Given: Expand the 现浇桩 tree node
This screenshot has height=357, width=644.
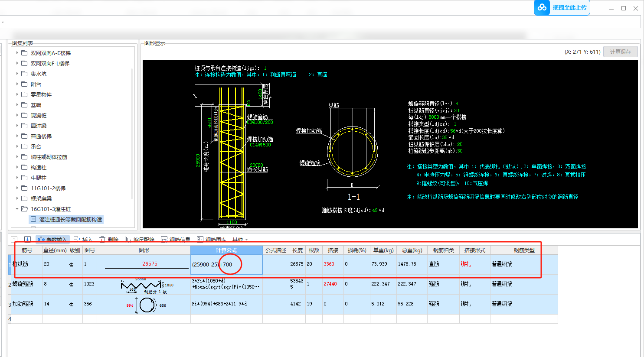Looking at the screenshot, I should (x=17, y=115).
